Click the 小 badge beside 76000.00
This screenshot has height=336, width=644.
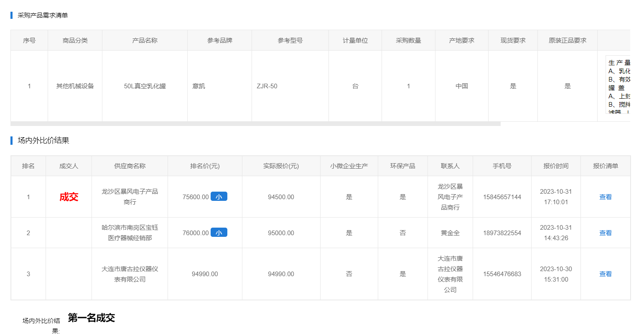[219, 233]
